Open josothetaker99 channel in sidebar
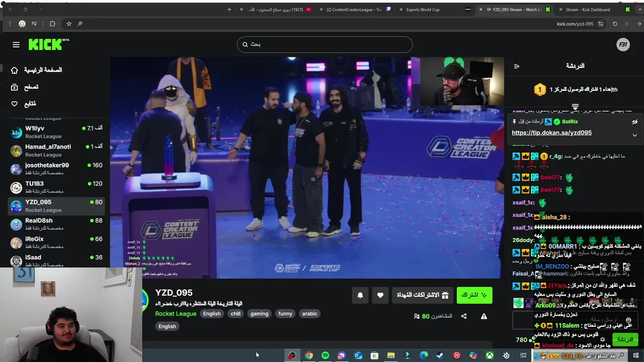The image size is (644, 362). click(56, 169)
